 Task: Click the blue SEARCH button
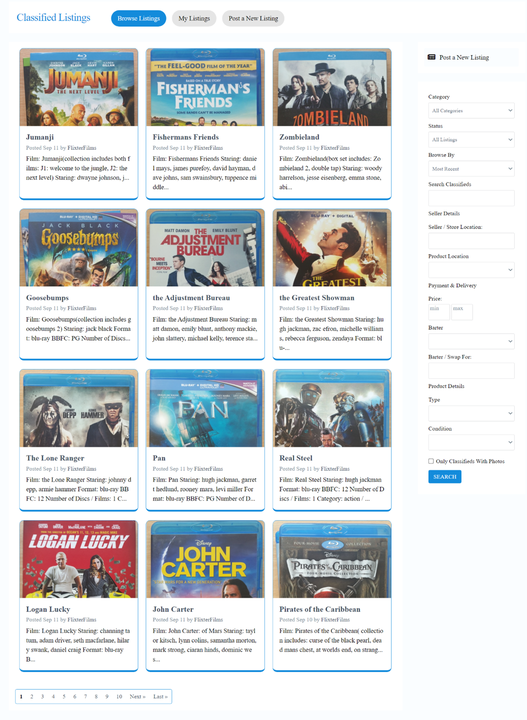click(444, 477)
